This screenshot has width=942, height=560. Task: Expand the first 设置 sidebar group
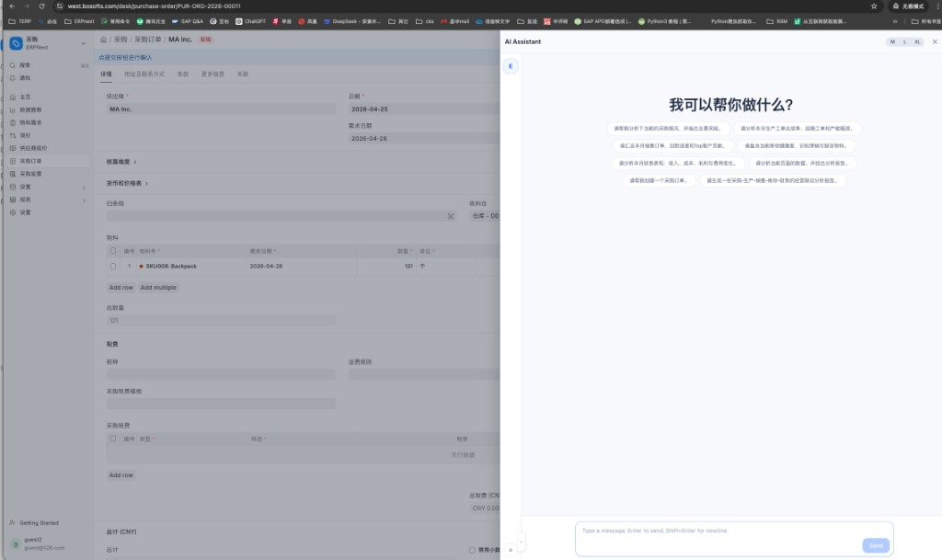tap(84, 188)
